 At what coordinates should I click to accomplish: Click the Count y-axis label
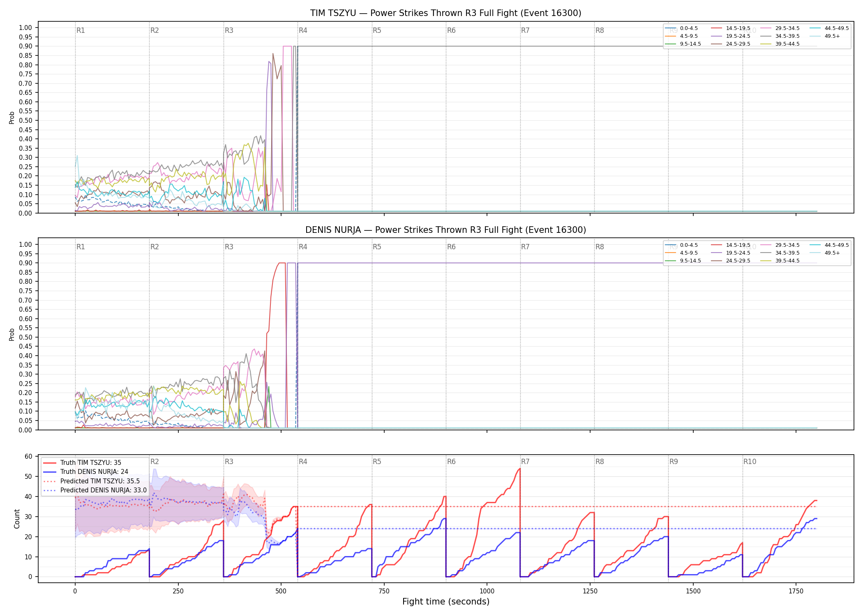[17, 519]
